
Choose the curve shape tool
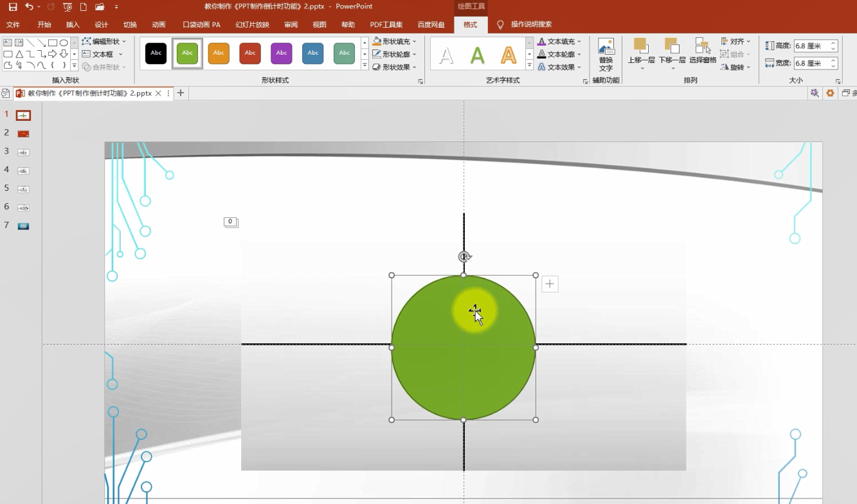coord(41,65)
